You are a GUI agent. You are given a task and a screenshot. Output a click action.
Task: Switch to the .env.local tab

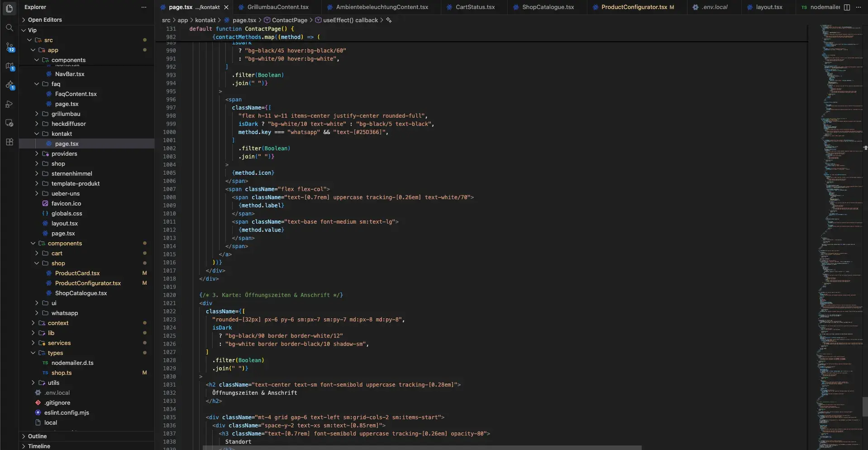click(x=714, y=7)
